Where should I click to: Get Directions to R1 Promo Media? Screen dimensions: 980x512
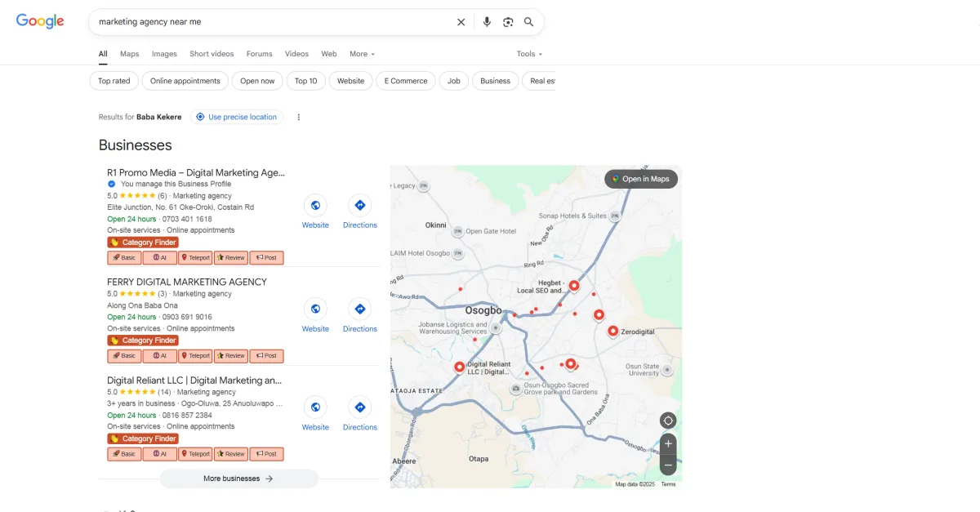tap(359, 205)
